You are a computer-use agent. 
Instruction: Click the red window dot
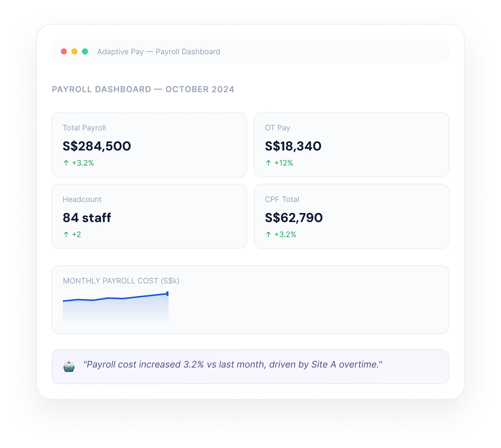tap(64, 51)
